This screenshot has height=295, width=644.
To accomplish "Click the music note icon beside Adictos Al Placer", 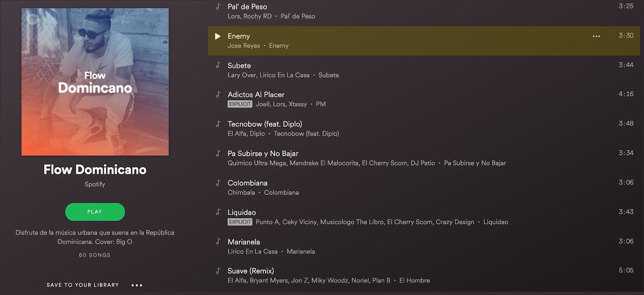I will pos(218,95).
